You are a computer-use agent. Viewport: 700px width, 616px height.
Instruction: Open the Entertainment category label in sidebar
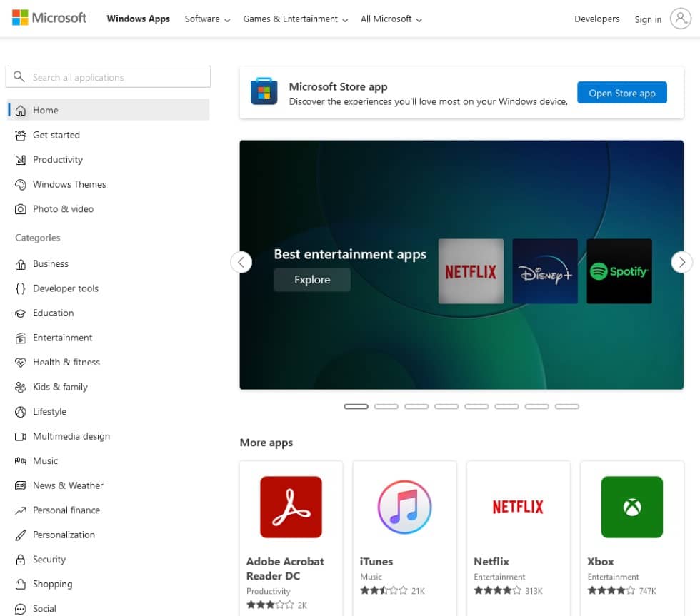click(63, 338)
